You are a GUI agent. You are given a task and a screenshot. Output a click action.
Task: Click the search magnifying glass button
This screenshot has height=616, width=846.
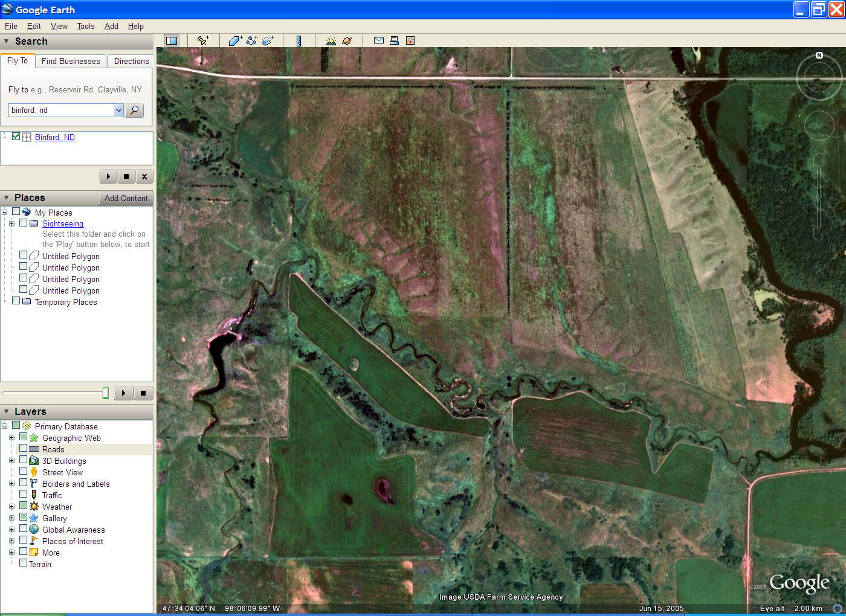click(x=135, y=110)
